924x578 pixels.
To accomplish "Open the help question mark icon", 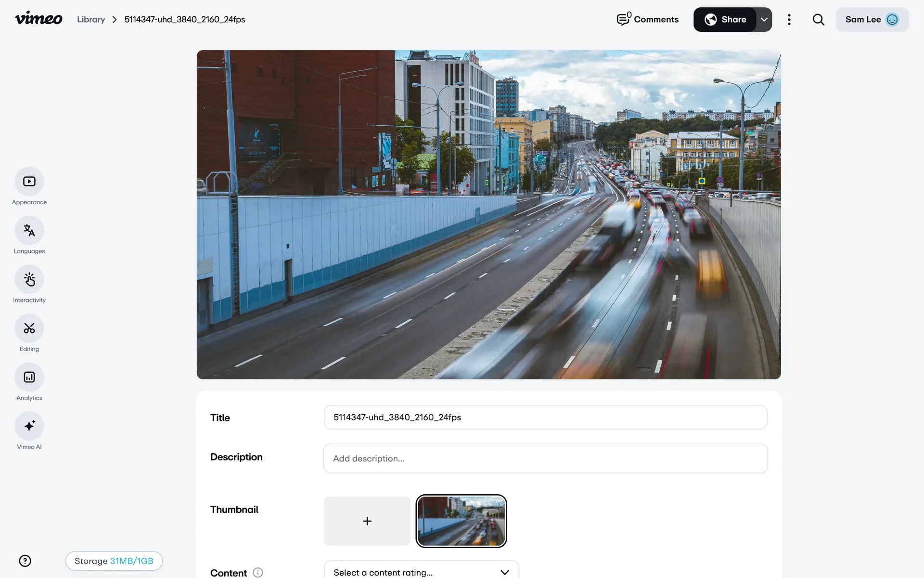I will (25, 561).
